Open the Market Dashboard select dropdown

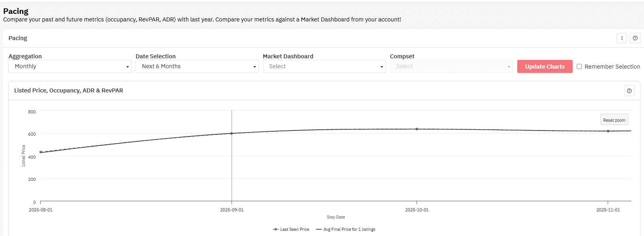coord(324,67)
